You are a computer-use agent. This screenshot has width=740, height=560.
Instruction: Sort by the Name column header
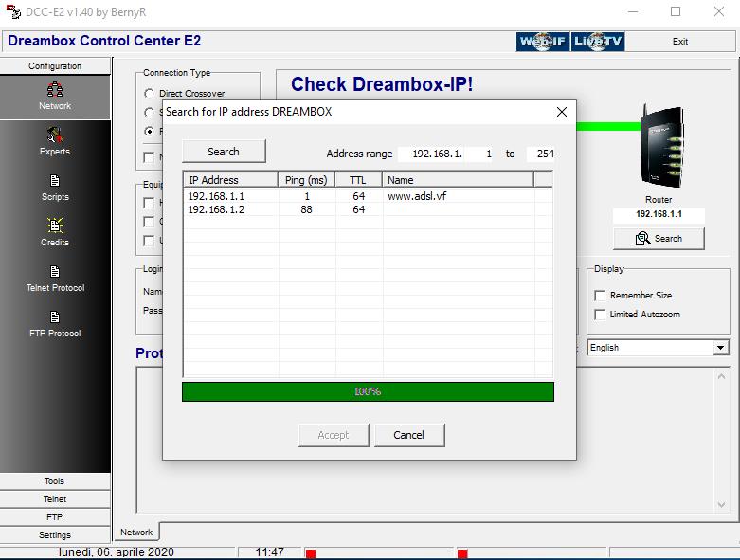coord(458,180)
